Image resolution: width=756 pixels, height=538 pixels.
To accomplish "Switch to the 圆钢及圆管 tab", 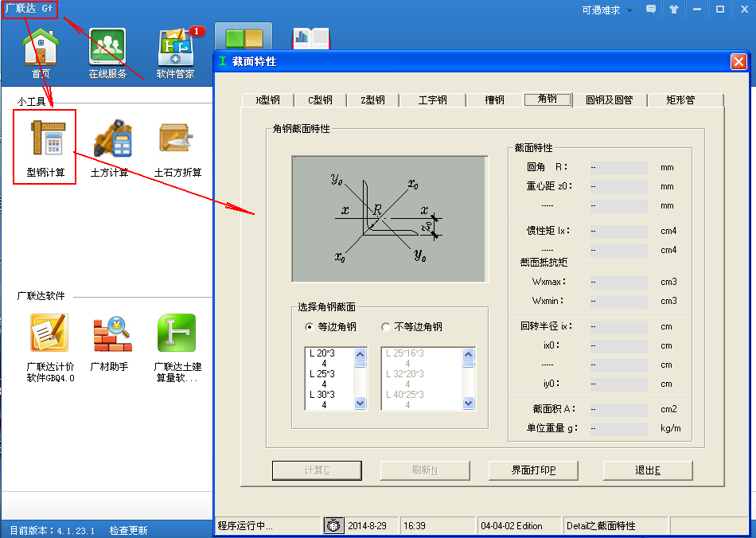I will pyautogui.click(x=609, y=99).
